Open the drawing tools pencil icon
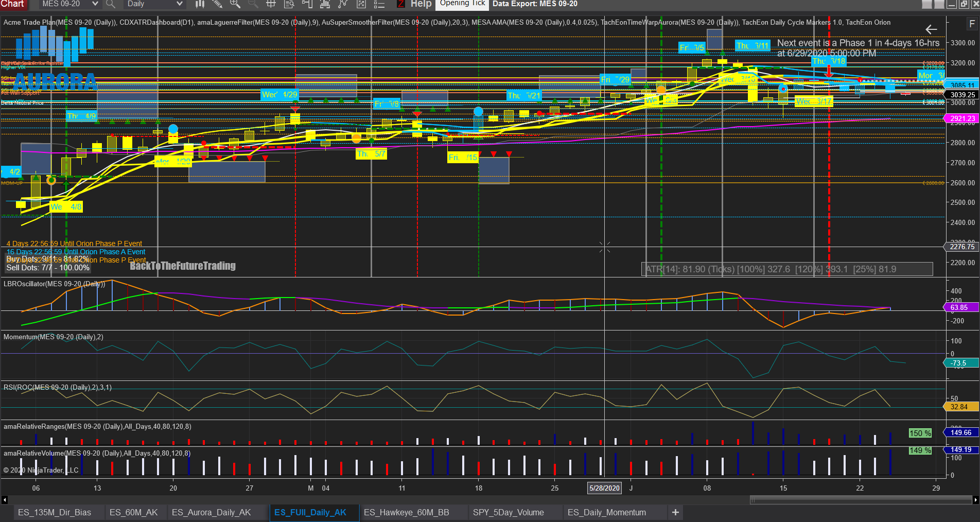Viewport: 980px width, 522px height. click(x=217, y=4)
